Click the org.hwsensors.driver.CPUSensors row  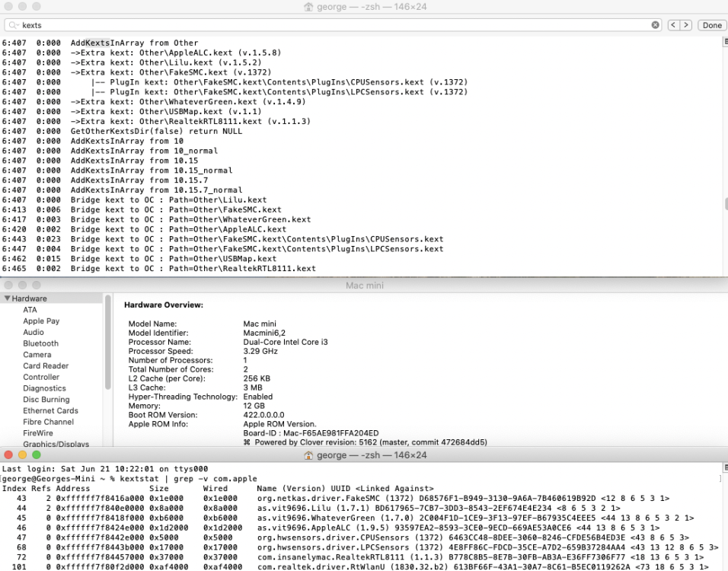pos(346,538)
